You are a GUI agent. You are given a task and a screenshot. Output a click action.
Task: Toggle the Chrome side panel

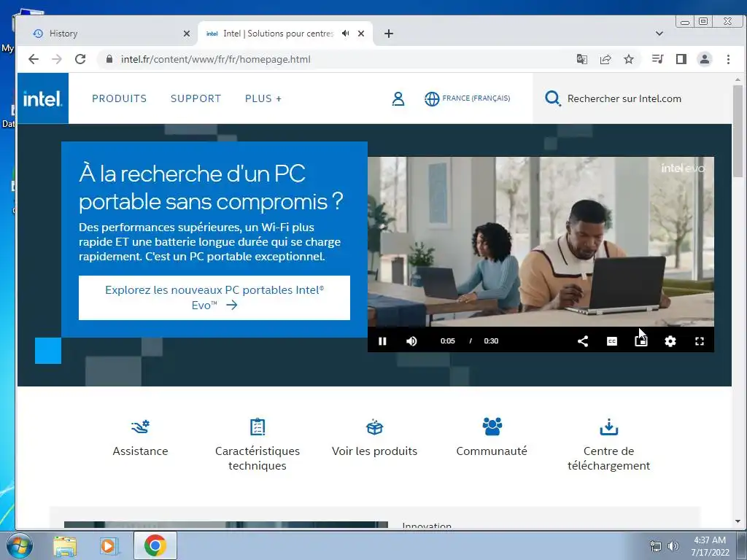tap(681, 59)
